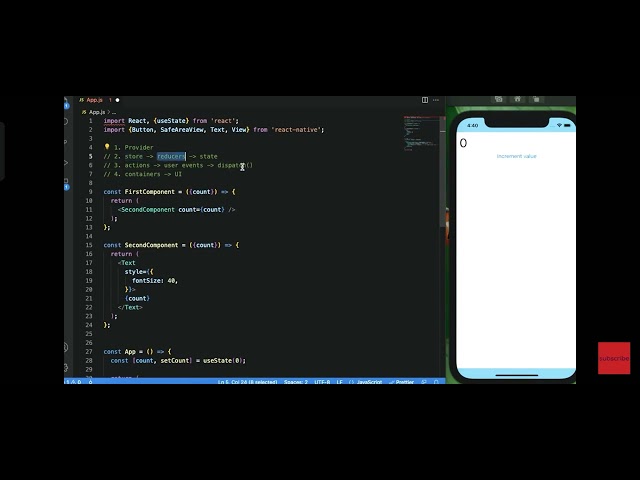The image size is (640, 480).
Task: Click line number 9 in the gutter
Action: tap(90, 192)
